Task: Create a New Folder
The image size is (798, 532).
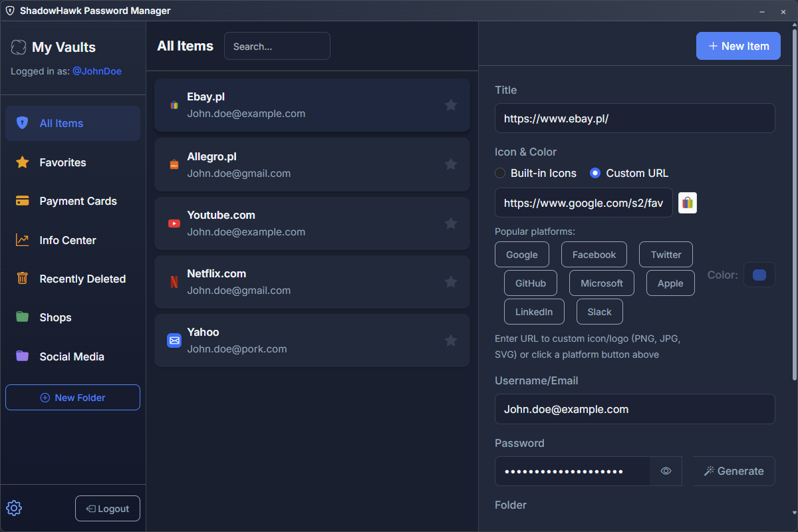Action: (x=73, y=397)
